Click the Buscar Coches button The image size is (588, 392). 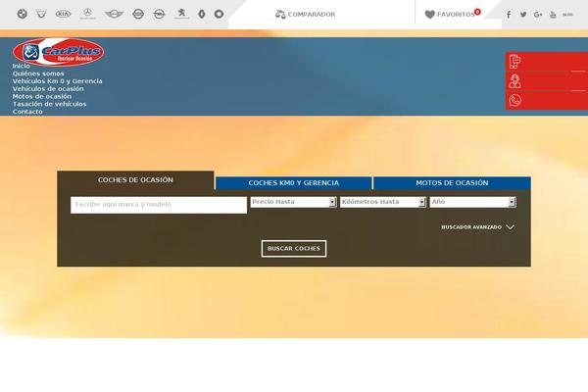[294, 249]
